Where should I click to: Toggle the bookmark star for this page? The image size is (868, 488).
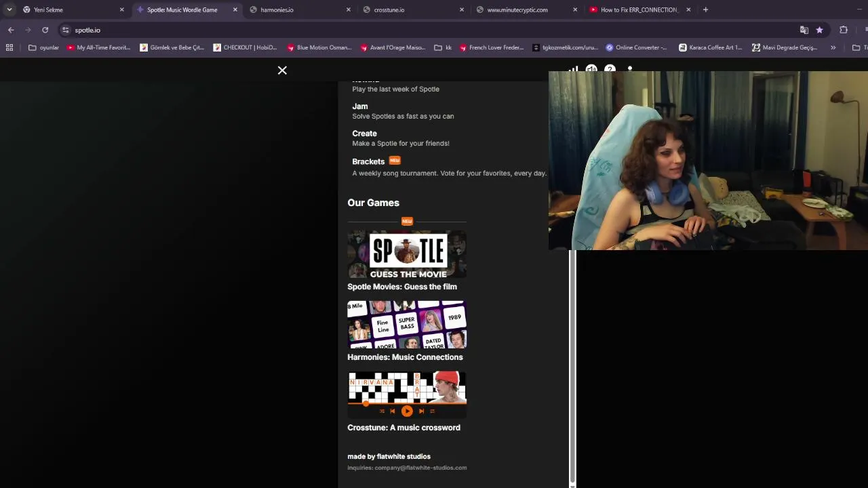click(819, 30)
